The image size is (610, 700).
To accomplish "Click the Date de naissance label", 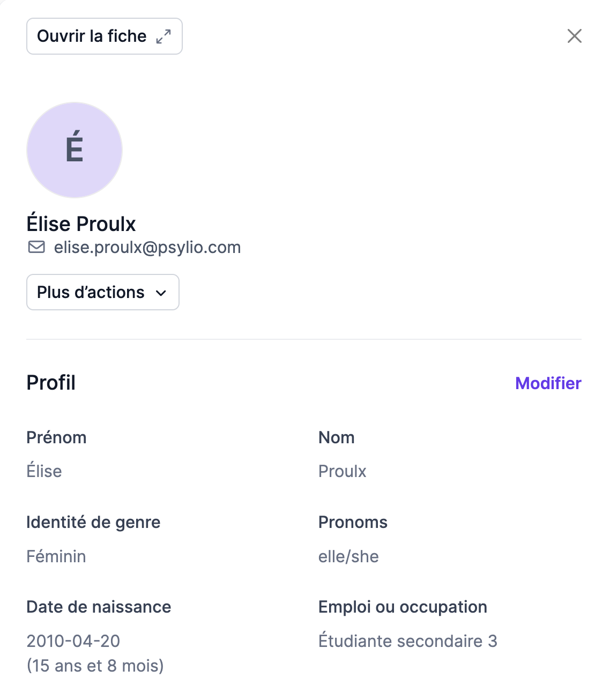I will (x=99, y=607).
